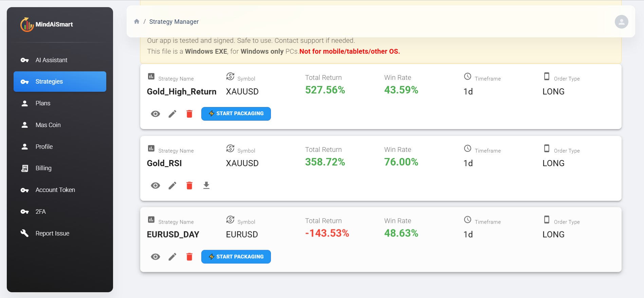
Task: Click the key icon beside 2FA
Action: pos(24,212)
